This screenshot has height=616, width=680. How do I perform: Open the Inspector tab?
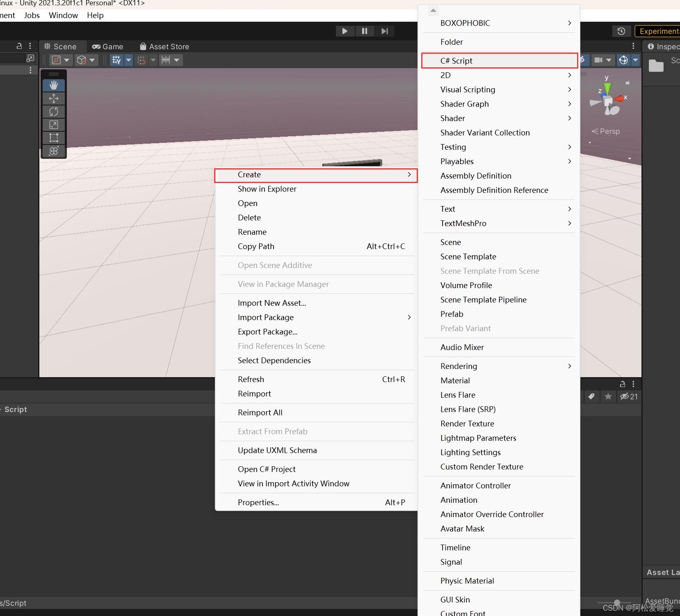tap(663, 46)
